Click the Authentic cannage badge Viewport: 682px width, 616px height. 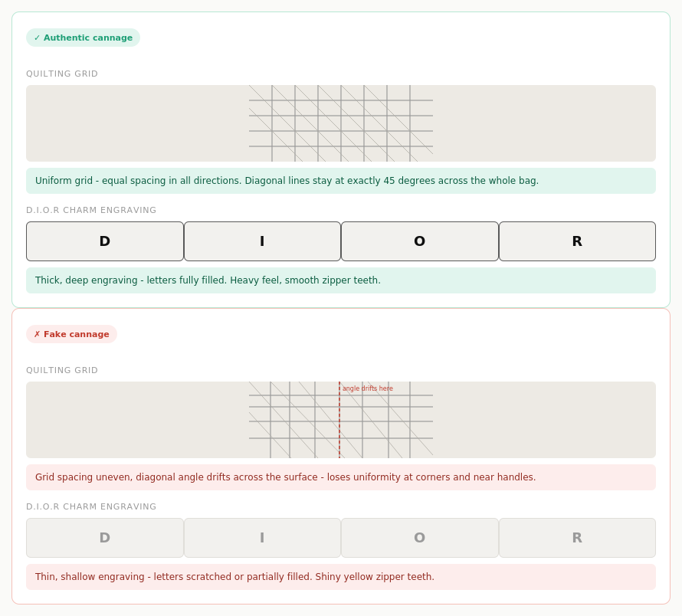click(83, 38)
